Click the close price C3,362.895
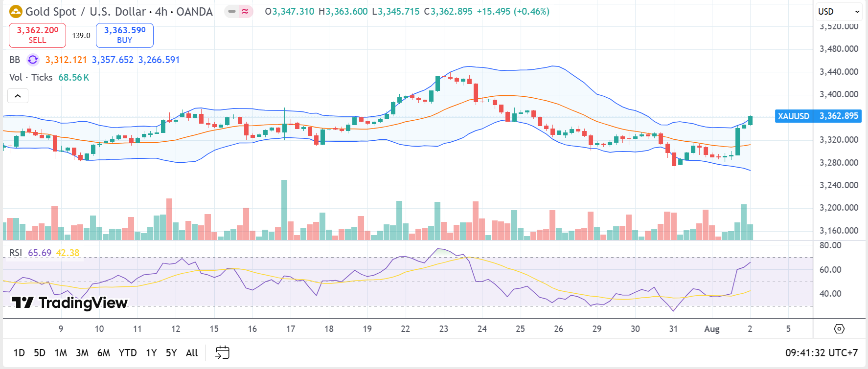The width and height of the screenshot is (868, 369). (x=448, y=11)
